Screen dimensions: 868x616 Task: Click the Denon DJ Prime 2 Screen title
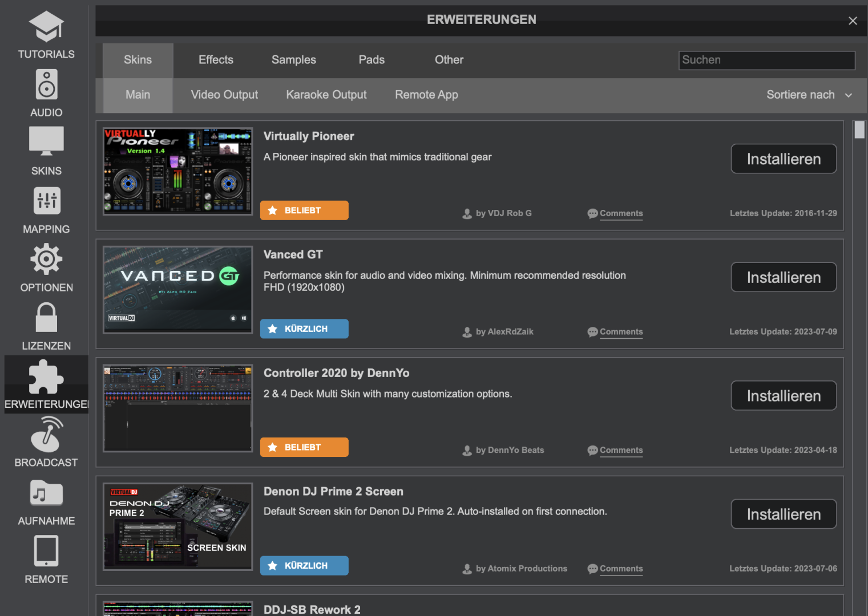[333, 492]
